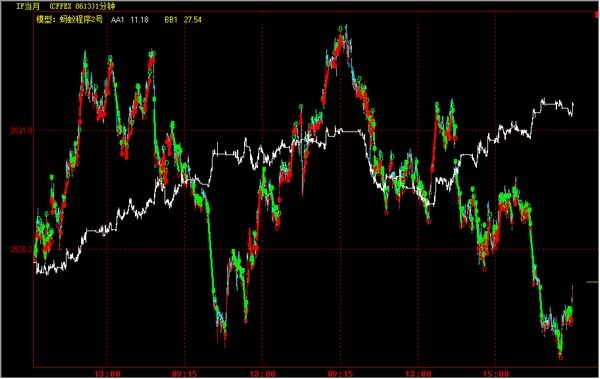Viewport: 600px width, 379px height.
Task: Select the IF当月 contract title
Action: pos(28,7)
